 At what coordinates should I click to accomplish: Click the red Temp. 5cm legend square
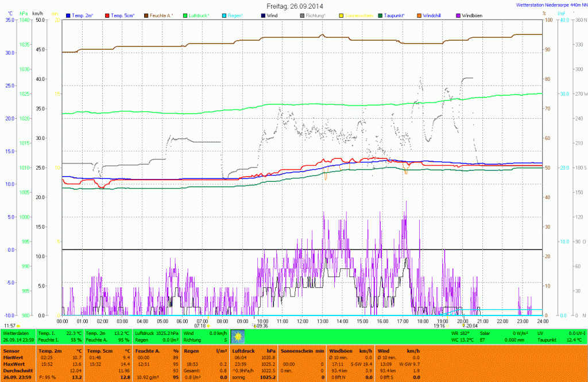click(108, 15)
